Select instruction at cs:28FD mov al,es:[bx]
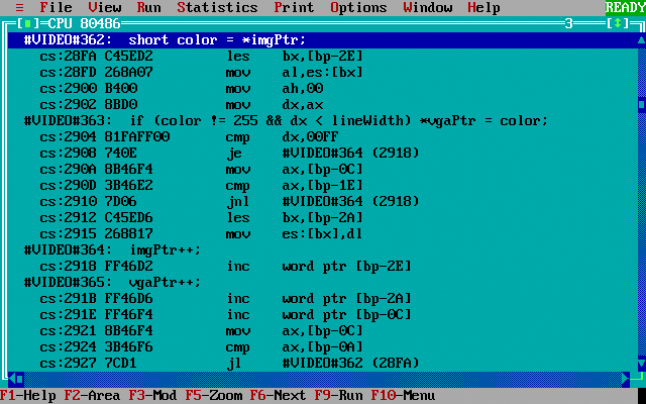Image resolution: width=646 pixels, height=404 pixels. click(x=323, y=72)
